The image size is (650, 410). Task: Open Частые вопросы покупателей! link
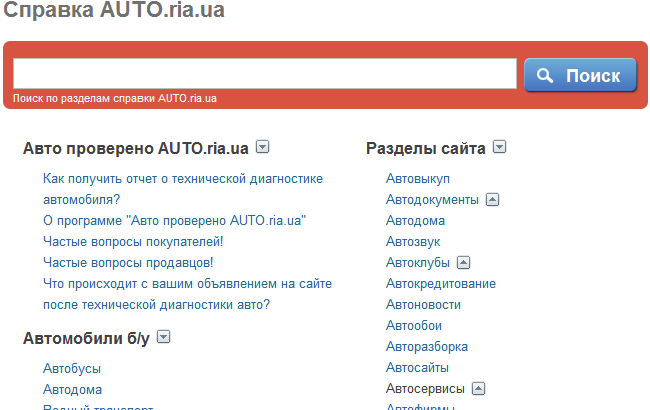pyautogui.click(x=133, y=242)
